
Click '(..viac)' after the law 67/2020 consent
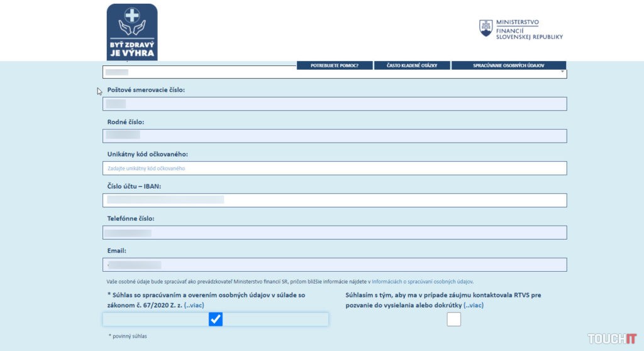click(194, 305)
